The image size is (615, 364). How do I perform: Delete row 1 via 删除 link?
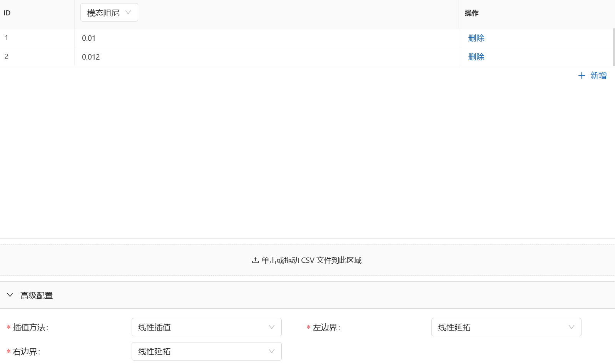(x=476, y=38)
